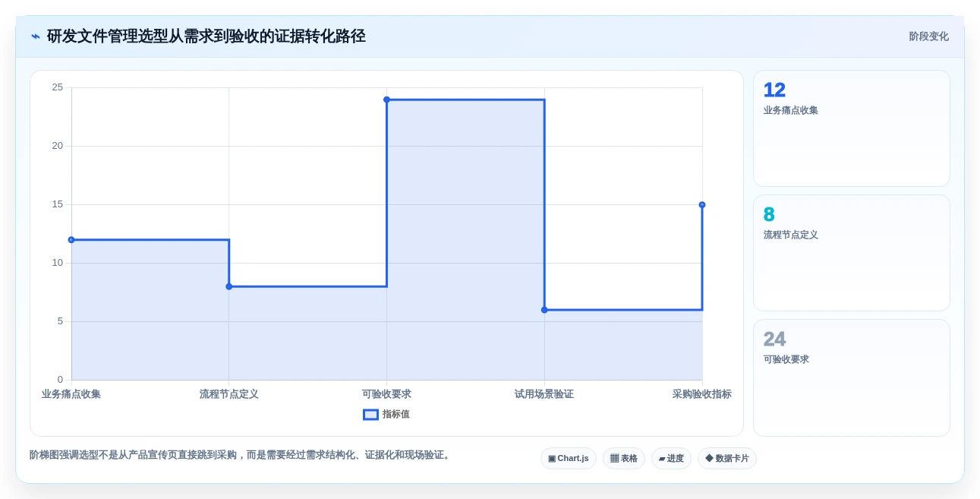Click the data point at value 8

click(x=229, y=286)
